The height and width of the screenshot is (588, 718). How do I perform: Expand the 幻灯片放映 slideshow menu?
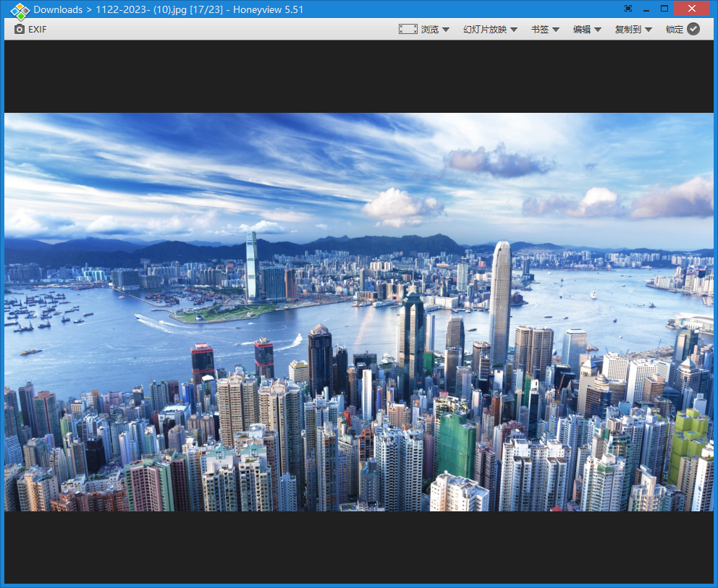490,29
